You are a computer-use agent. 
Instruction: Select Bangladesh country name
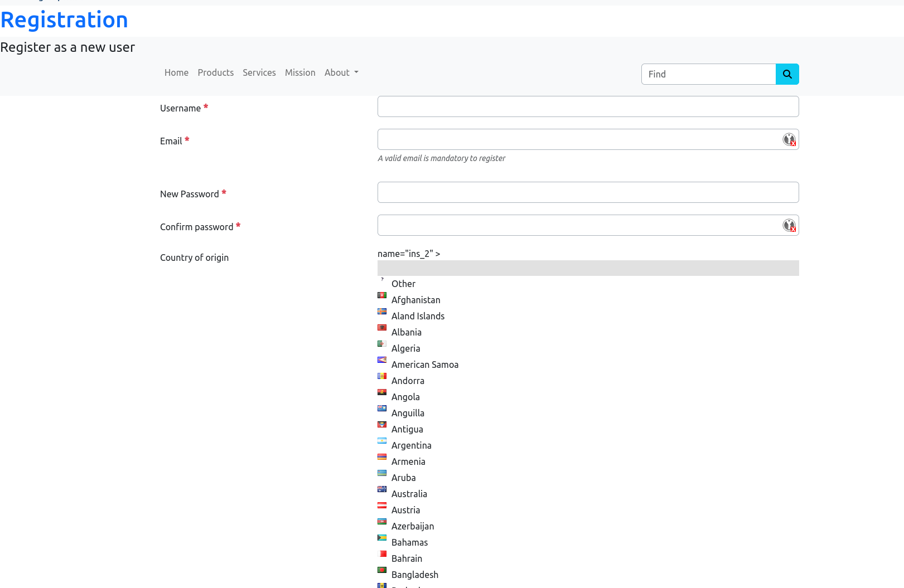point(414,575)
